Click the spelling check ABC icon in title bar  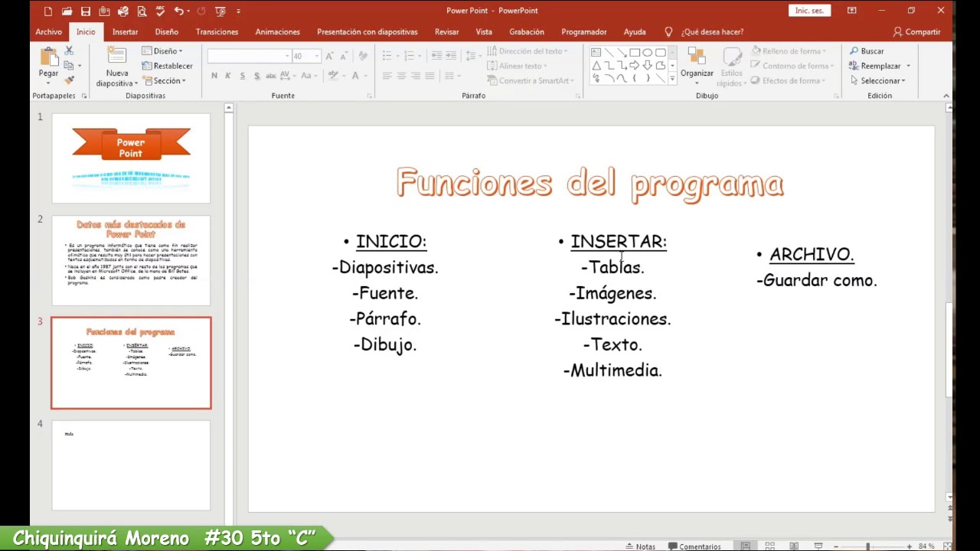tap(160, 11)
